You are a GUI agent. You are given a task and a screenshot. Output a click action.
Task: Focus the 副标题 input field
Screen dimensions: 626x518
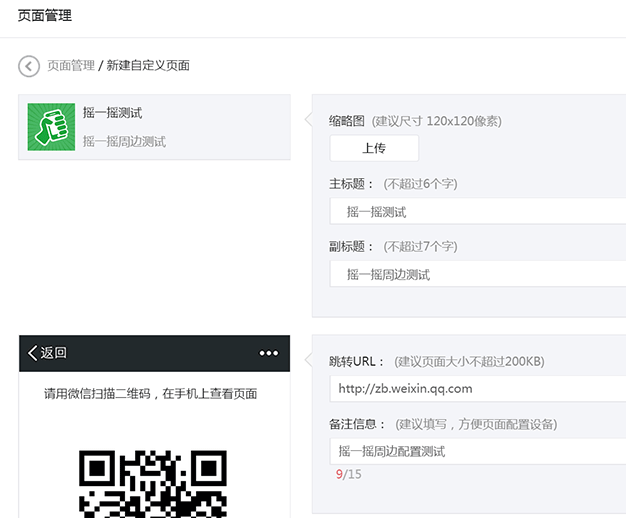(478, 274)
